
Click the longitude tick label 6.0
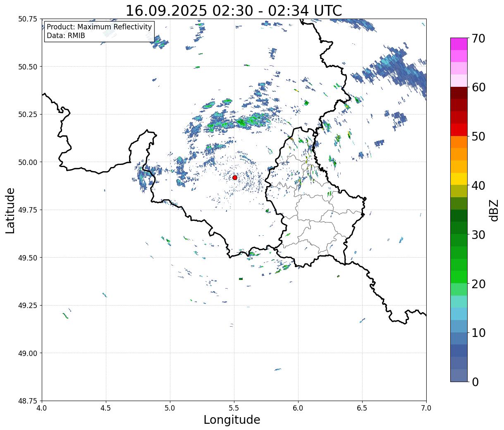pyautogui.click(x=298, y=408)
